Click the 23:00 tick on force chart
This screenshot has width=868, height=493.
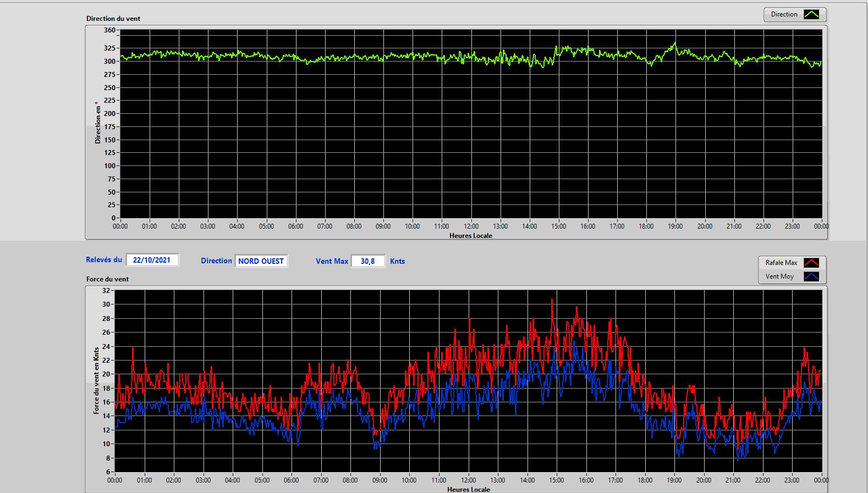click(x=792, y=480)
